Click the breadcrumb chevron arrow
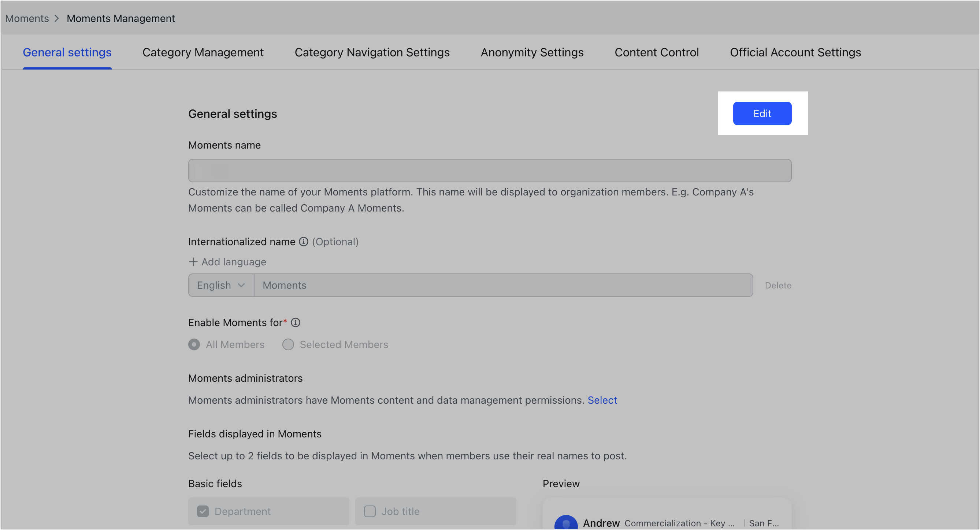The height and width of the screenshot is (530, 980). click(57, 18)
